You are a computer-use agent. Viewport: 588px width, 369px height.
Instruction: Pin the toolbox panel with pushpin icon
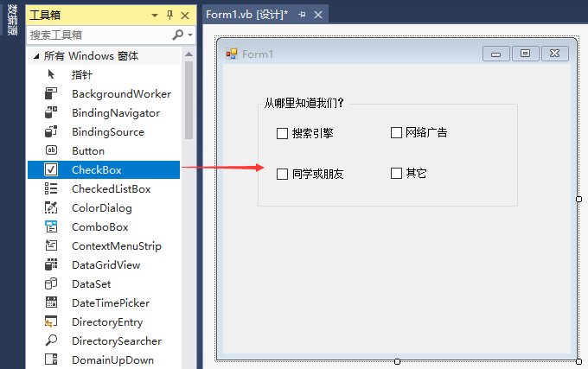point(169,15)
